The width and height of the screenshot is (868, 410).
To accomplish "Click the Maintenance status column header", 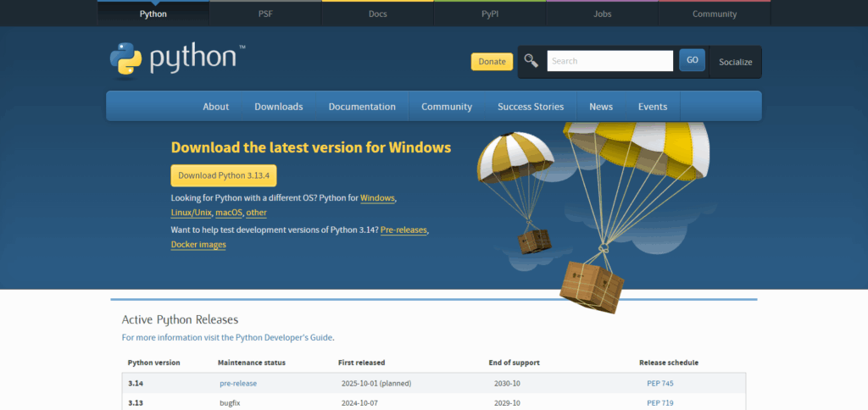I will coord(252,363).
